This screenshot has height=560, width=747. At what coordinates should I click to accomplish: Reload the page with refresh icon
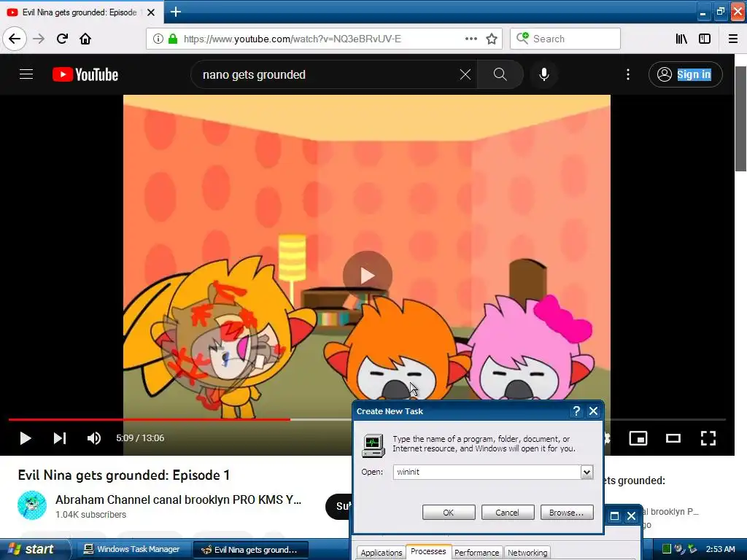[62, 39]
